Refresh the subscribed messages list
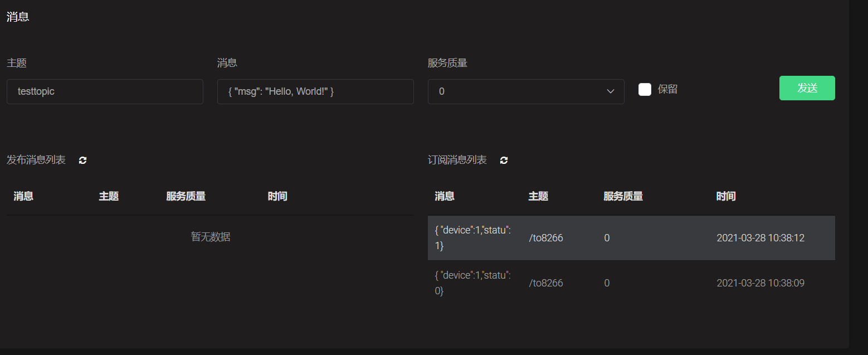Image resolution: width=868 pixels, height=355 pixels. pos(504,161)
